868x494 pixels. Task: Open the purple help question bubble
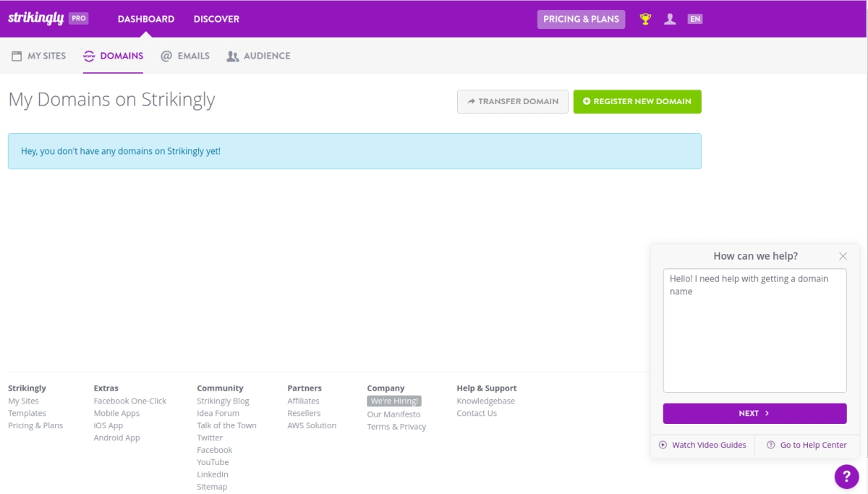[846, 476]
